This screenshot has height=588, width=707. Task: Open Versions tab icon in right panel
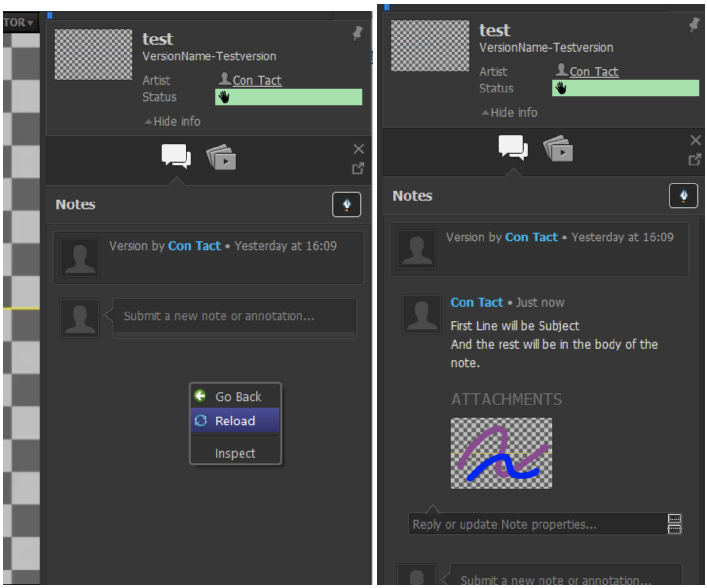click(x=558, y=148)
